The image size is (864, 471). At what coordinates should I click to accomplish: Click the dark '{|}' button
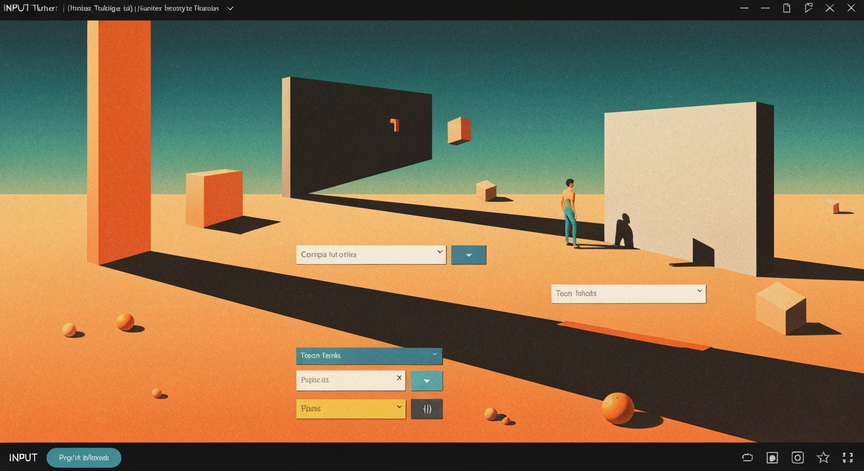coord(426,409)
